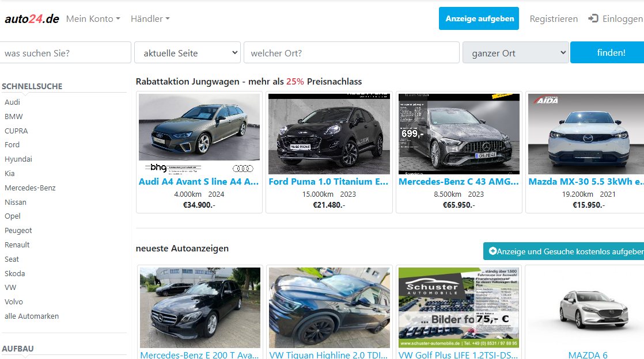Click the €65.950.- price text

tap(459, 205)
